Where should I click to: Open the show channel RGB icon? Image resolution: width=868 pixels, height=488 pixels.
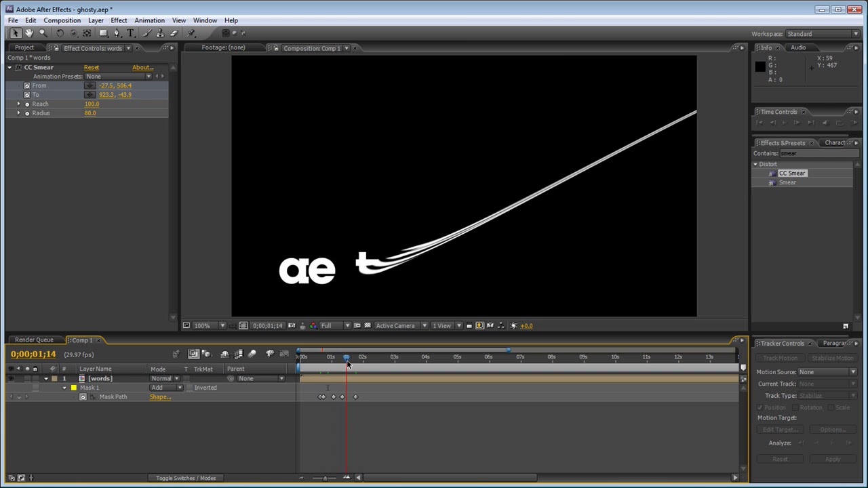(313, 326)
